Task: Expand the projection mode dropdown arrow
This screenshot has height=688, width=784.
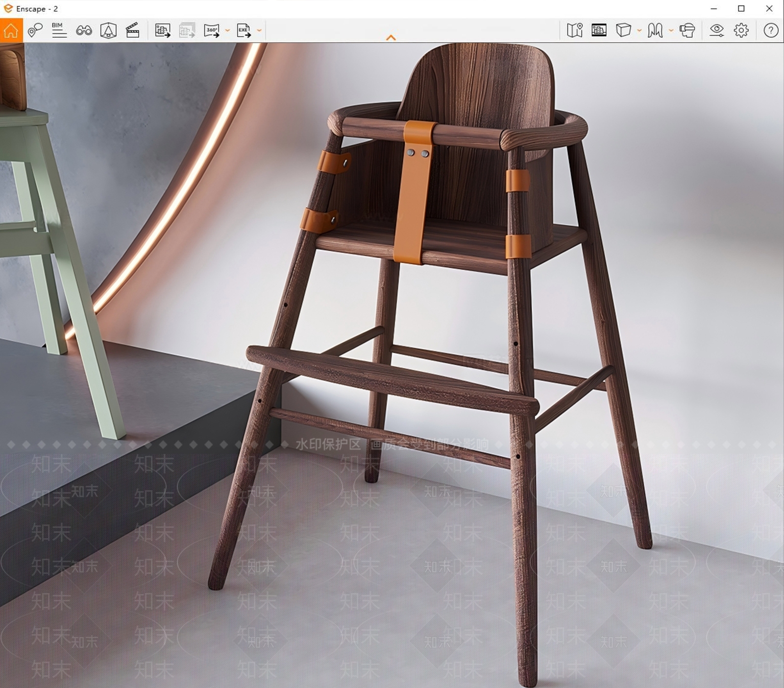Action: coord(639,30)
